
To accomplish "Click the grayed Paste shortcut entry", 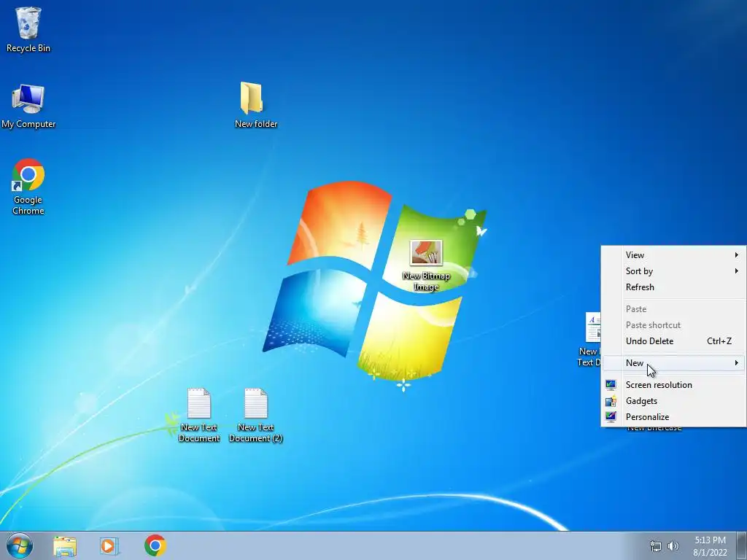I will (673, 324).
